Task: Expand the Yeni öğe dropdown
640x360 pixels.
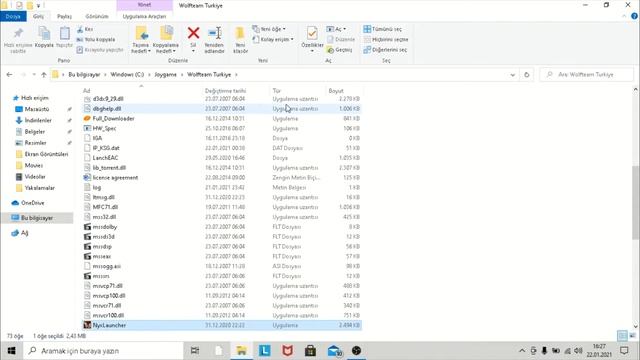Action: click(x=269, y=29)
